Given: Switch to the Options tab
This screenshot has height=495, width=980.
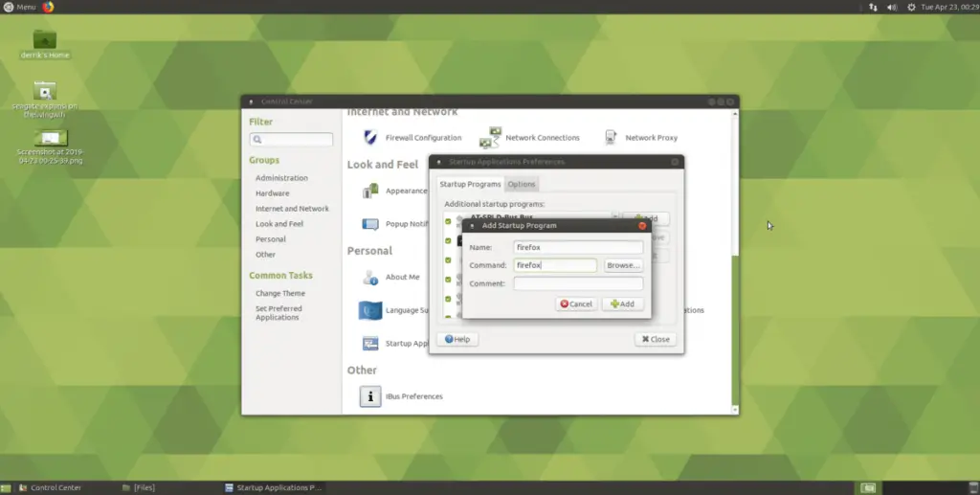Looking at the screenshot, I should tap(522, 185).
